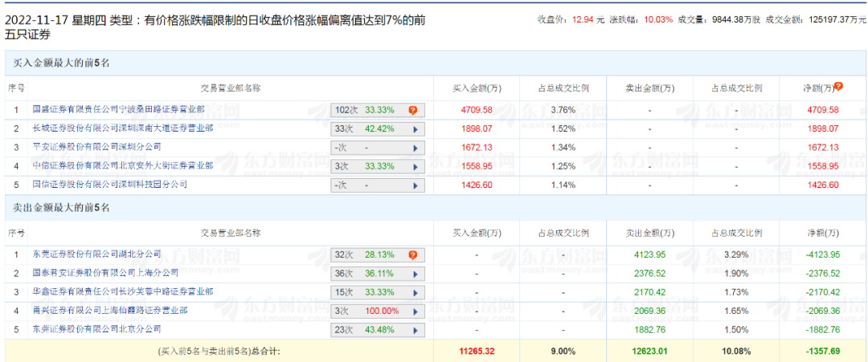
Task: Click the 1.34% share cell
Action: (x=563, y=148)
